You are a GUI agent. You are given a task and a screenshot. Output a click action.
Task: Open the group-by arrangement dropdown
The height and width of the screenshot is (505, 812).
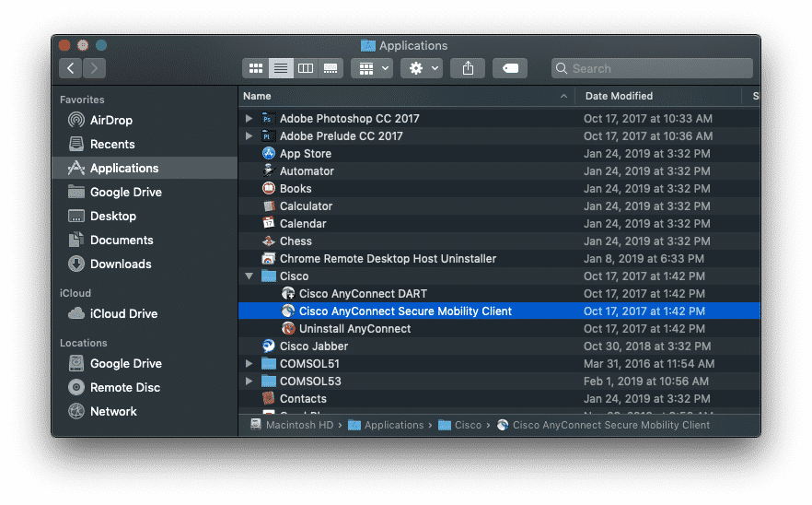372,68
